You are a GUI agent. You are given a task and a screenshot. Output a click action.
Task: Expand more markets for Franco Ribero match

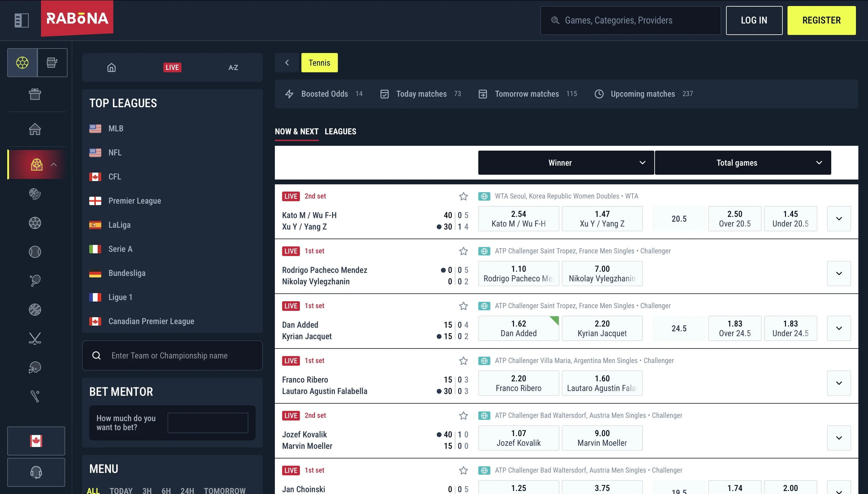click(x=839, y=383)
